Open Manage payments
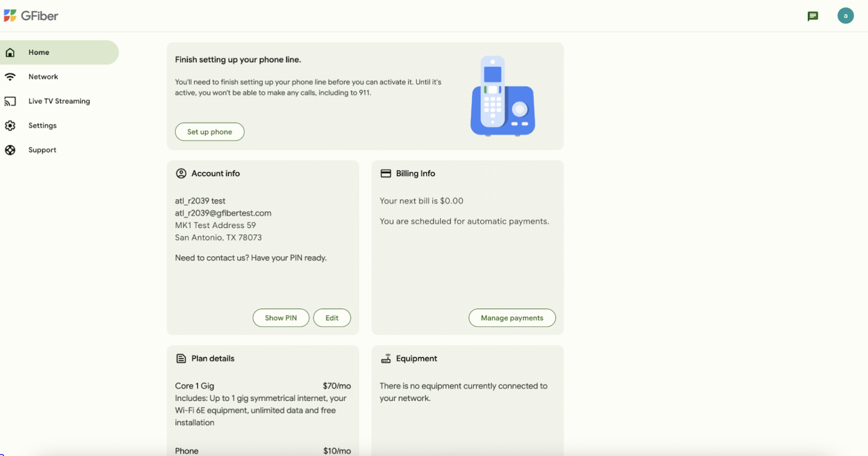Viewport: 868px width, 456px height. [x=512, y=318]
